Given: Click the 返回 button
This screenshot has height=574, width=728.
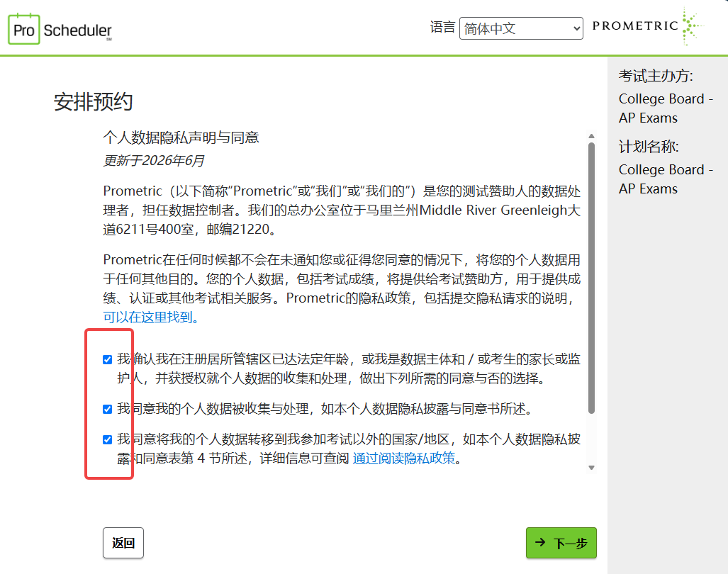Looking at the screenshot, I should click(123, 542).
